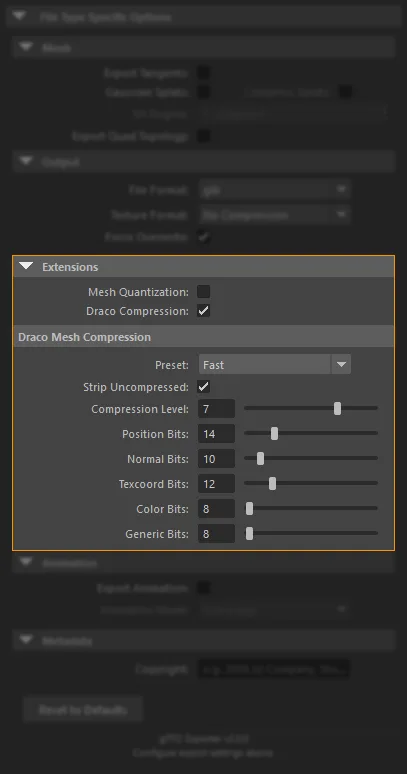Click the Reset to Defaults button
This screenshot has width=407, height=774.
click(x=83, y=710)
